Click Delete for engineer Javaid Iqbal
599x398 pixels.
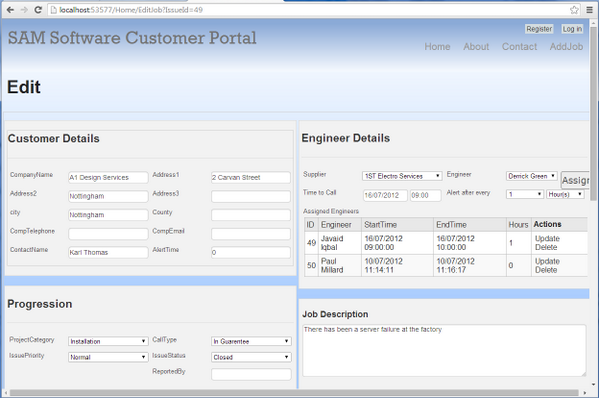tap(546, 247)
